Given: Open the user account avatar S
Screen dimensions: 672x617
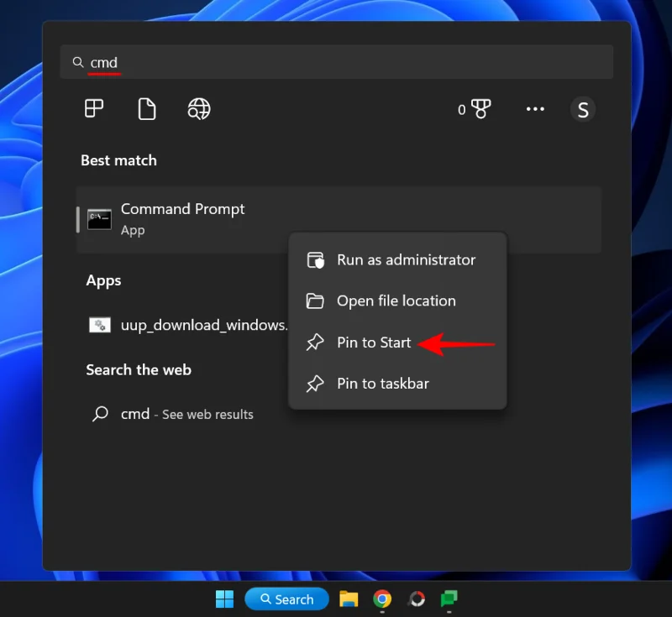Looking at the screenshot, I should point(583,109).
